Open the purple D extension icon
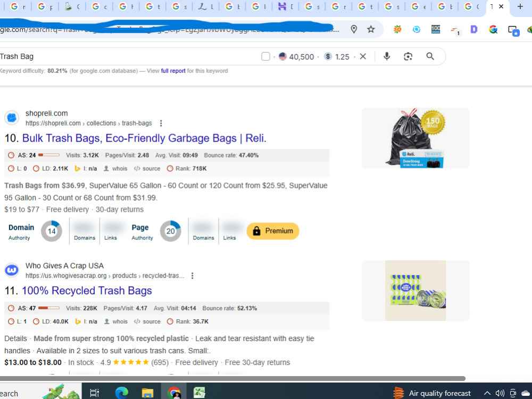Viewport: 532px width, 399px height. pos(474,29)
